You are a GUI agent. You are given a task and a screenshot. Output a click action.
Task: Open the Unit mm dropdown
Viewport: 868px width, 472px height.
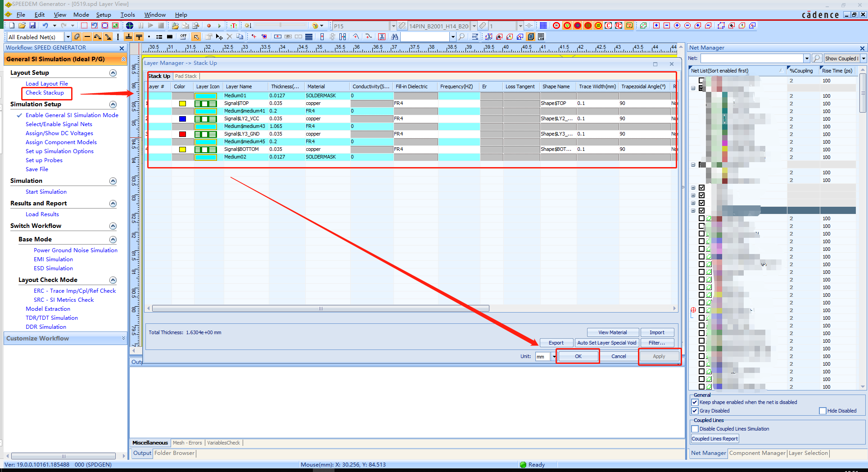point(554,357)
